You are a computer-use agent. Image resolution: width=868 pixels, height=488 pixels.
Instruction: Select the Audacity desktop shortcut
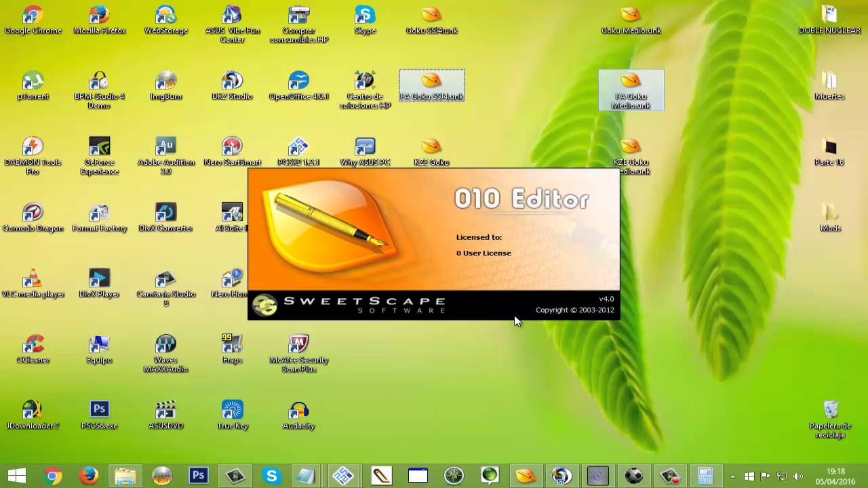click(298, 414)
